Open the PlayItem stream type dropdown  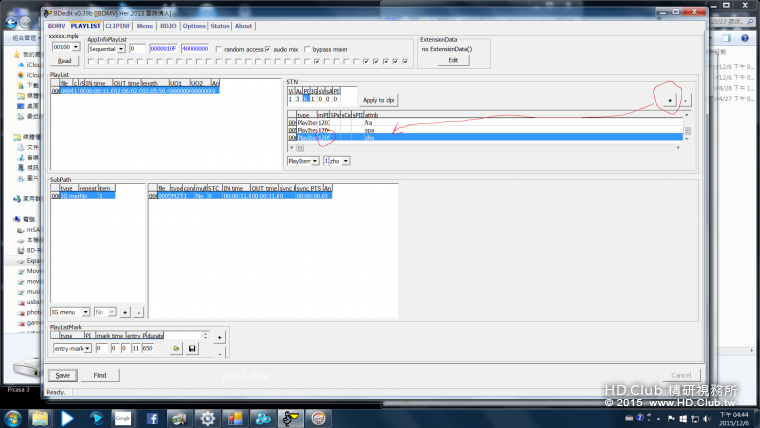coord(315,161)
